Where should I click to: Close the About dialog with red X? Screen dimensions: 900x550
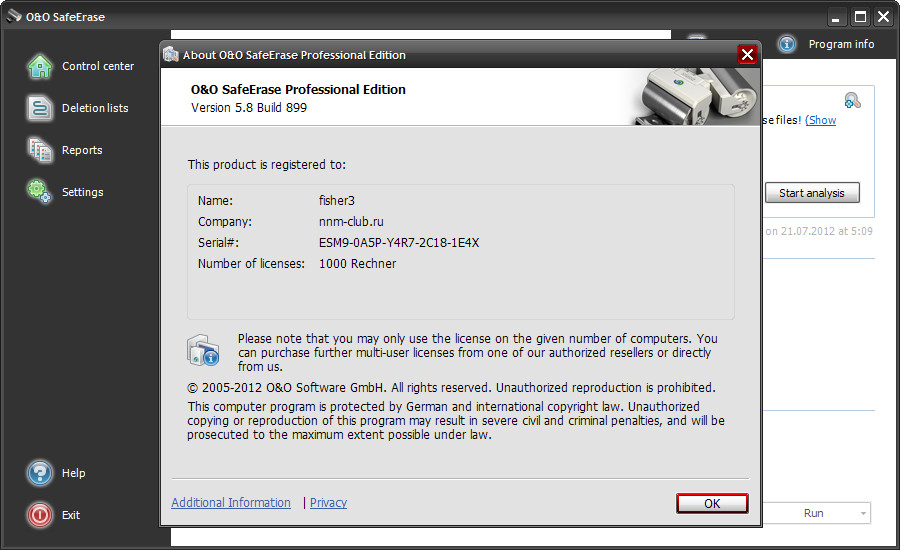click(x=746, y=55)
